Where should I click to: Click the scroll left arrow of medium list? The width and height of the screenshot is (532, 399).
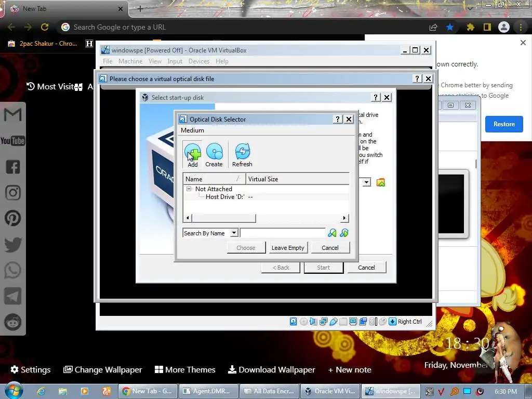pyautogui.click(x=188, y=218)
